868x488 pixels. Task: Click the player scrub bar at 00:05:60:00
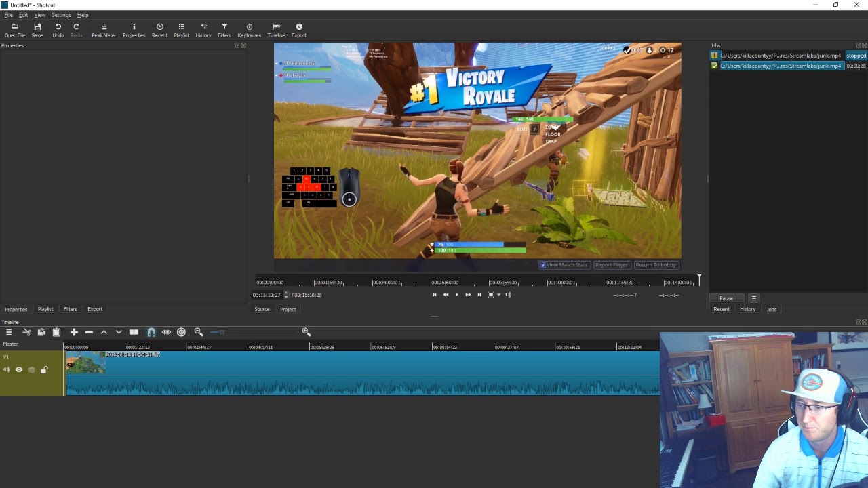click(x=445, y=282)
